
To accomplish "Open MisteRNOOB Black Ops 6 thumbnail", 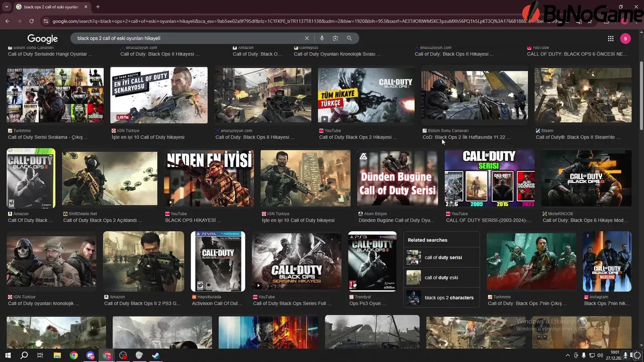I will 586,178.
